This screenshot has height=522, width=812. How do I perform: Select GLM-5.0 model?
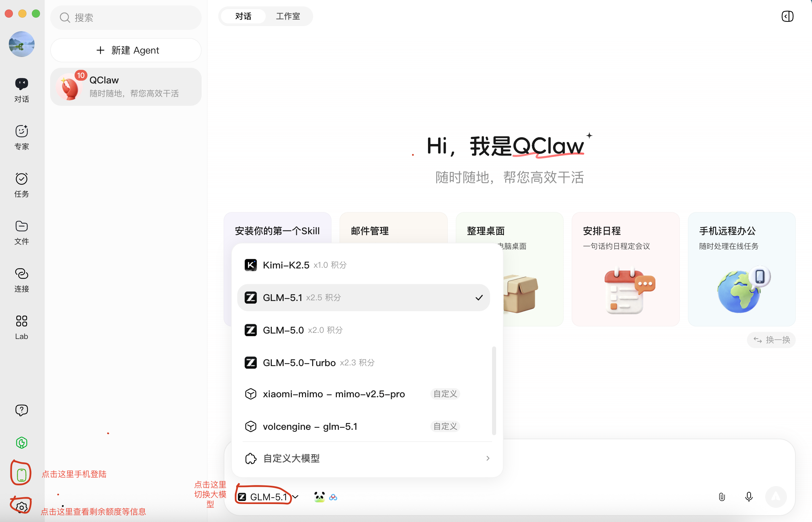pyautogui.click(x=364, y=330)
